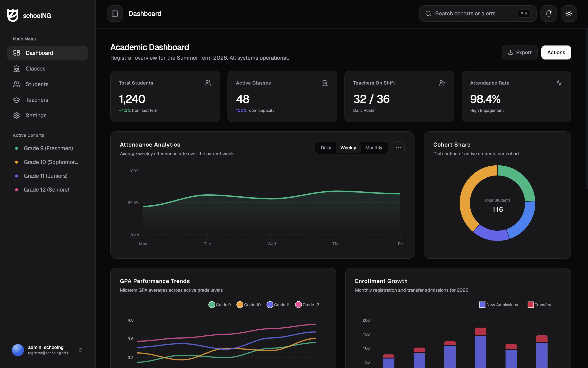Toggle Grade 11 series in GPA legend

click(278, 305)
